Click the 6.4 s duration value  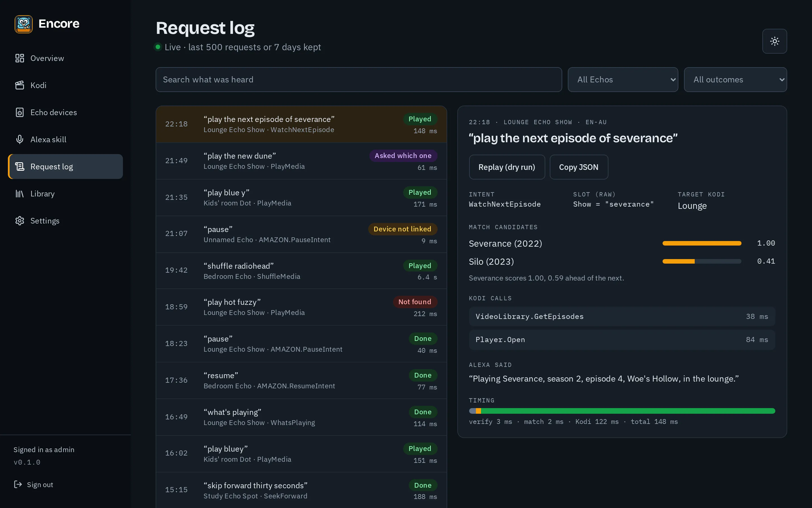(x=427, y=277)
